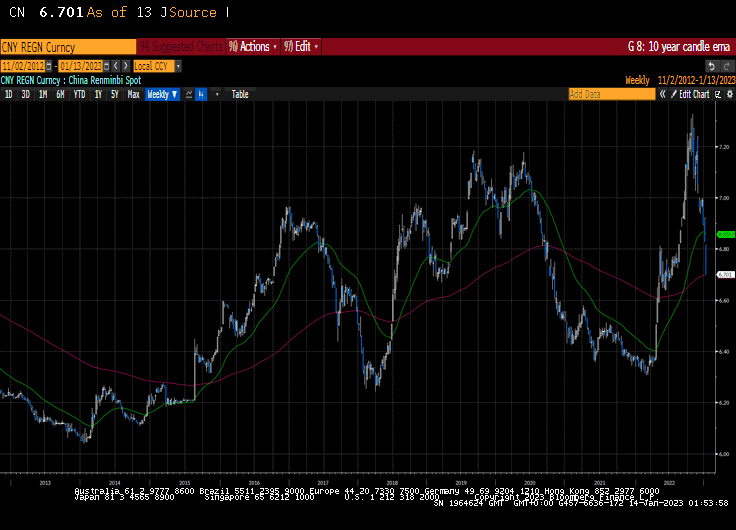The width and height of the screenshot is (736, 530).
Task: Click the 2018 year label on time axis
Action: (392, 483)
